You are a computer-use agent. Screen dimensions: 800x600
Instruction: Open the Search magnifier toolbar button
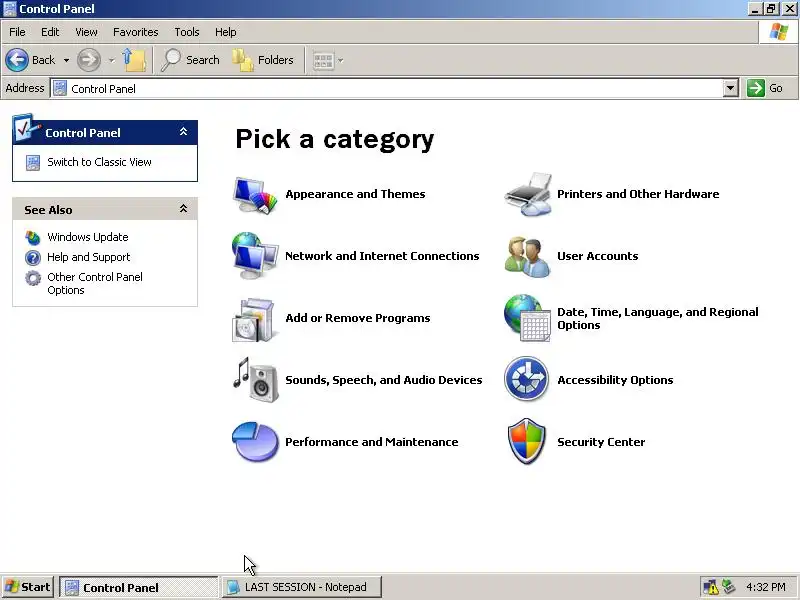pyautogui.click(x=190, y=60)
